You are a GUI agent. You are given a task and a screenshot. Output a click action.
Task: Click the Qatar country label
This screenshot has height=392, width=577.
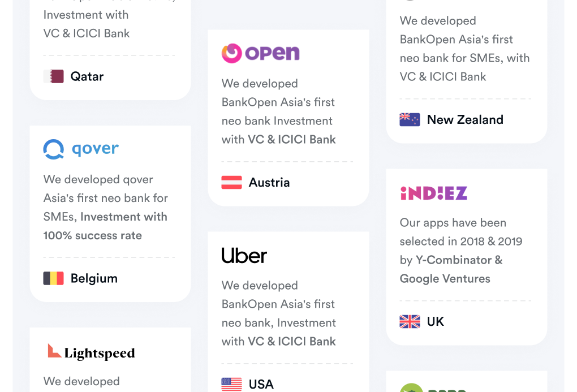tap(87, 76)
